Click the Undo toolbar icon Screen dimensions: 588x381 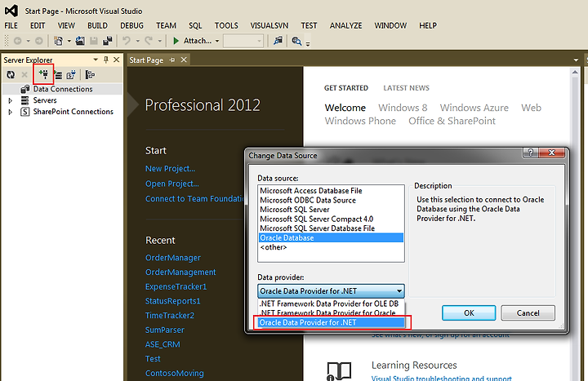point(127,41)
